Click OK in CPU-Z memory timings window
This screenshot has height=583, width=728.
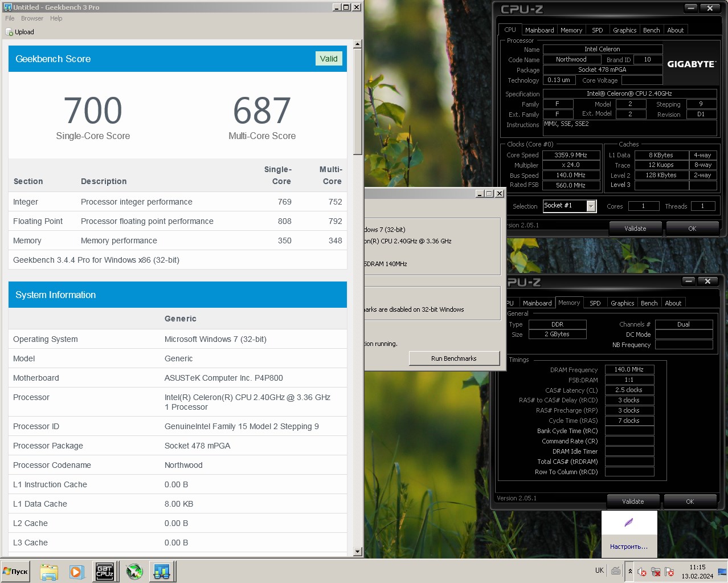690,502
